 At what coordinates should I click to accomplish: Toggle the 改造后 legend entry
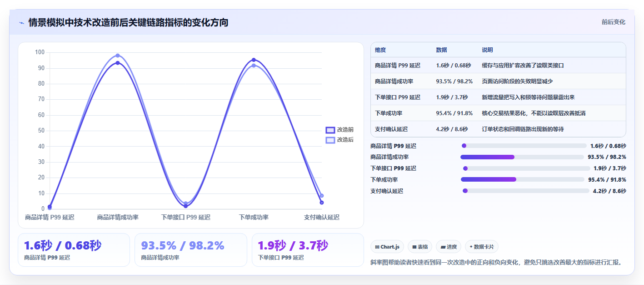[340, 140]
